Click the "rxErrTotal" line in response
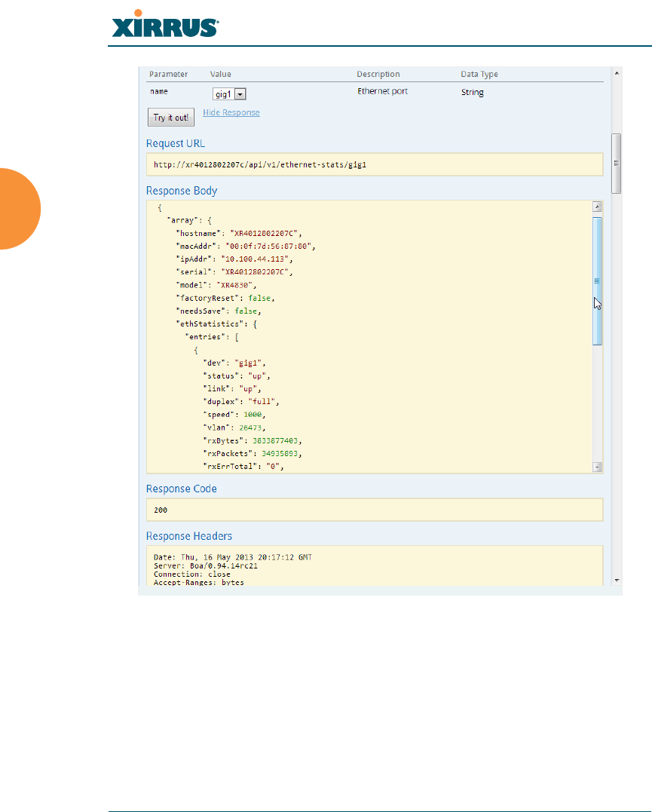Viewport: 652px width, 812px height. pos(243,466)
